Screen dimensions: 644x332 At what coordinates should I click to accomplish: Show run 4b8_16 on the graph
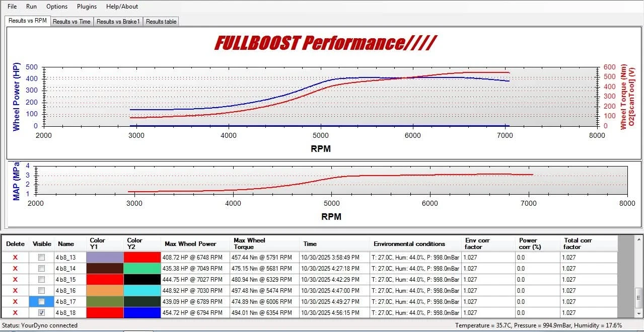coord(42,290)
